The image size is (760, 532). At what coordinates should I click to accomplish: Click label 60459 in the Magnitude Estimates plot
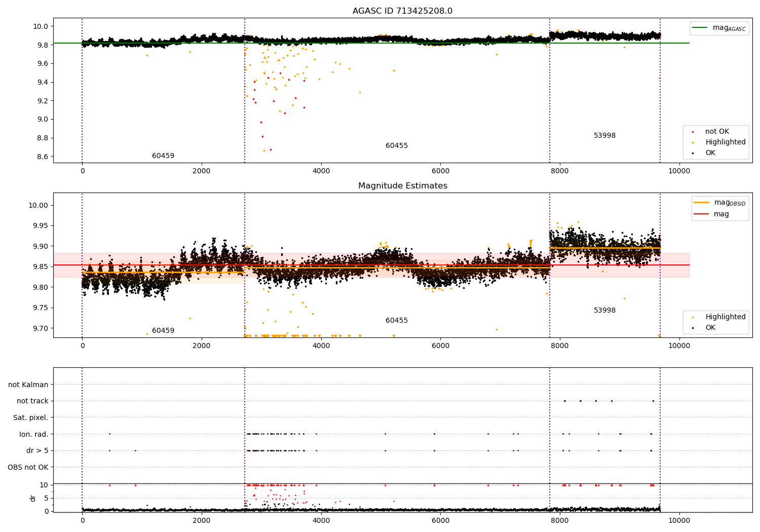coord(163,331)
